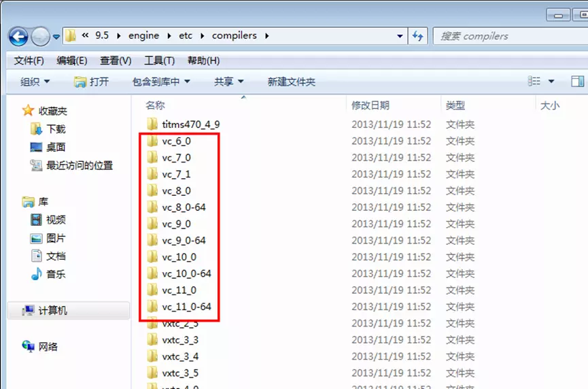Open Computer in navigation pane
588x389 pixels.
pos(52,311)
